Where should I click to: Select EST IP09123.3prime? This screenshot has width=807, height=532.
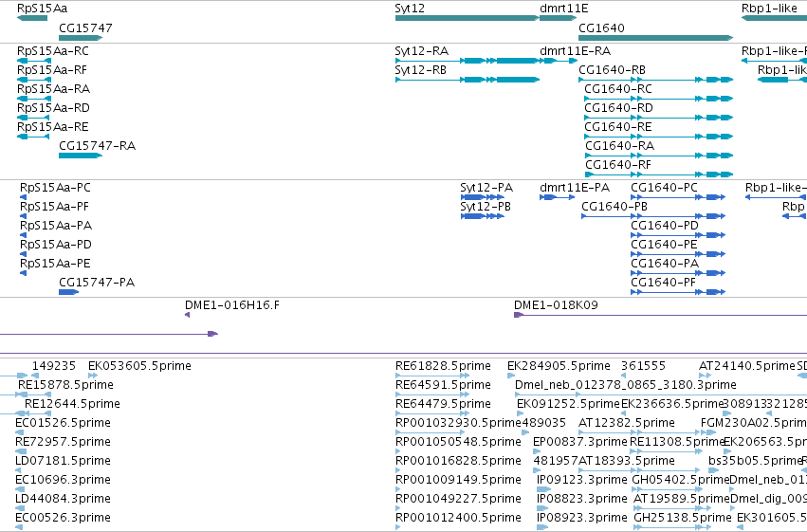tap(543, 489)
